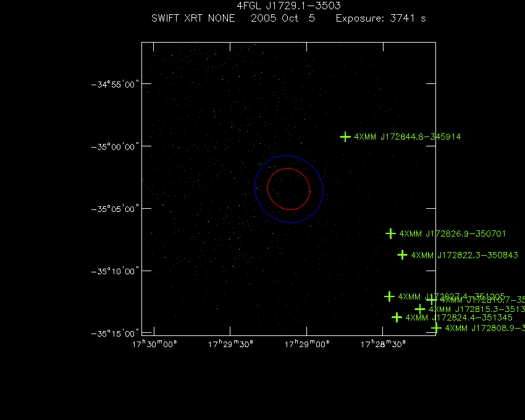Click the -35°10'00" declination axis label
Viewport: 525px width, 420px height.
click(115, 271)
